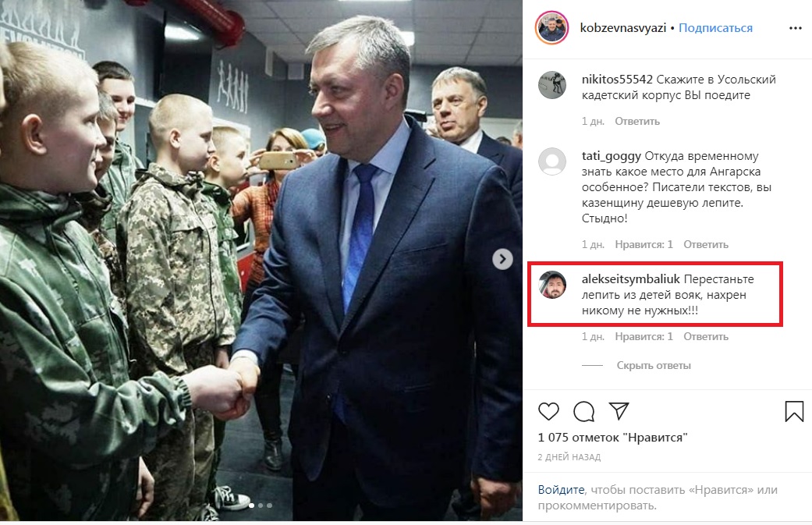The image size is (812, 525).
Task: Select second carousel dot indicator
Action: pyautogui.click(x=261, y=505)
